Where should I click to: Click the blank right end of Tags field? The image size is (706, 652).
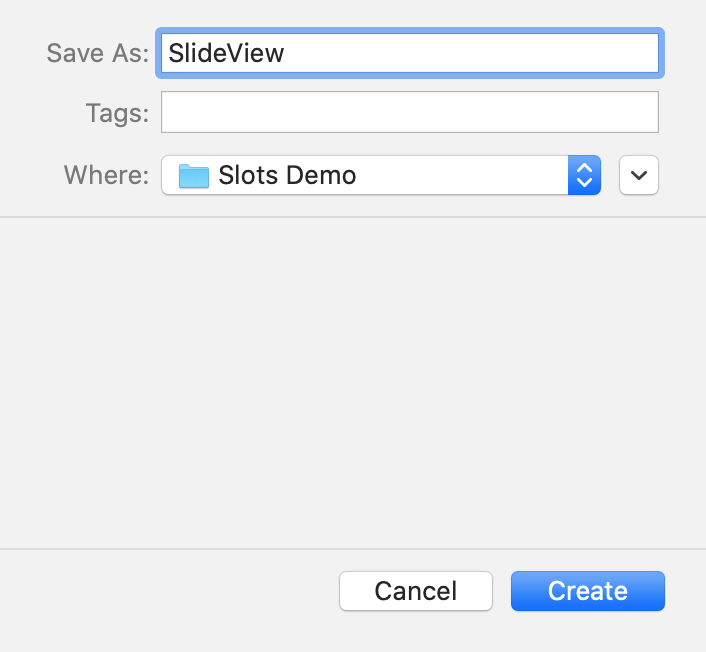pos(621,112)
